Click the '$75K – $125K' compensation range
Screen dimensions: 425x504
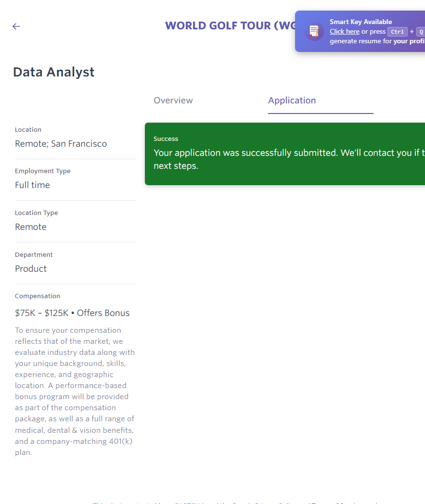point(42,313)
